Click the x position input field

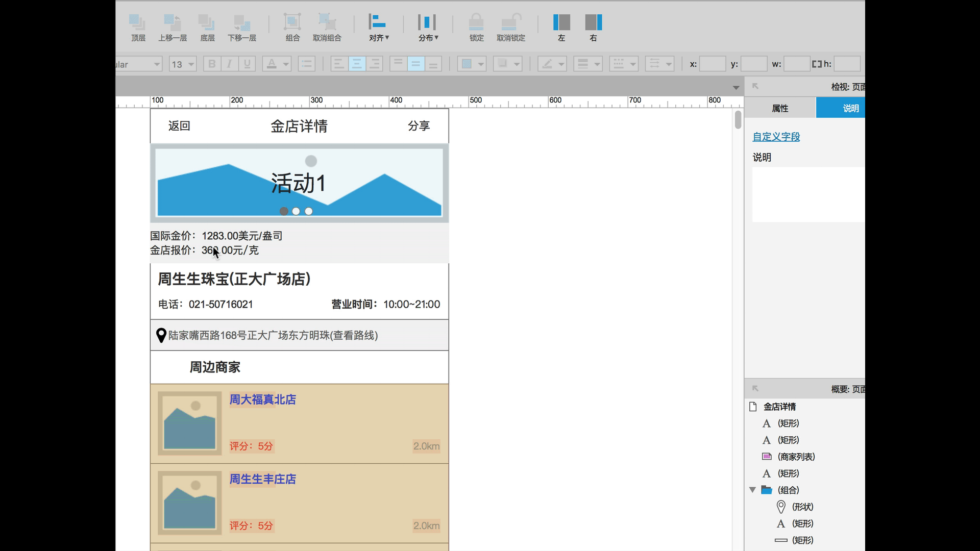pos(712,64)
